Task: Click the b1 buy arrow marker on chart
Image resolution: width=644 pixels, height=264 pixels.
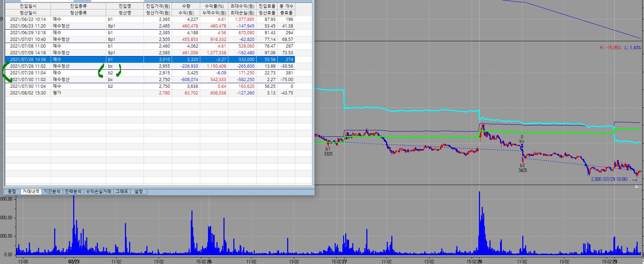Action: coord(328,143)
